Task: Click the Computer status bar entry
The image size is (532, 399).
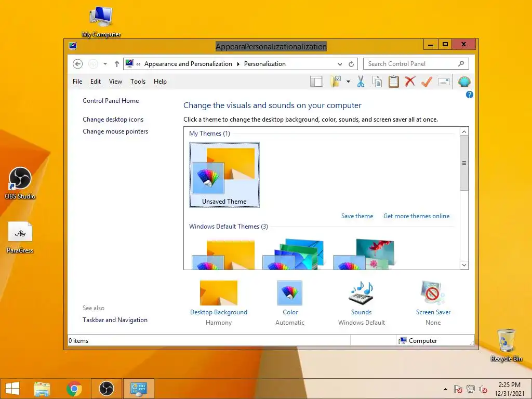Action: tap(418, 341)
